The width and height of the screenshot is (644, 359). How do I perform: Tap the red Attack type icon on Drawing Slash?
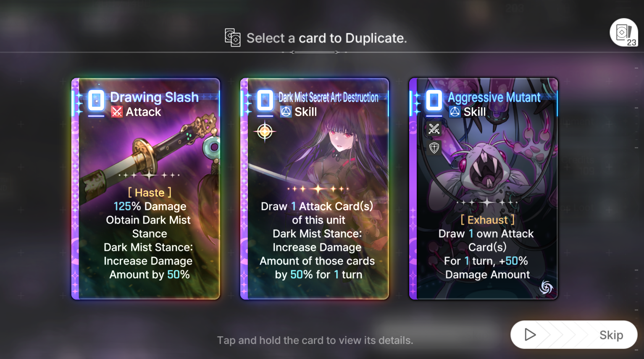click(117, 112)
